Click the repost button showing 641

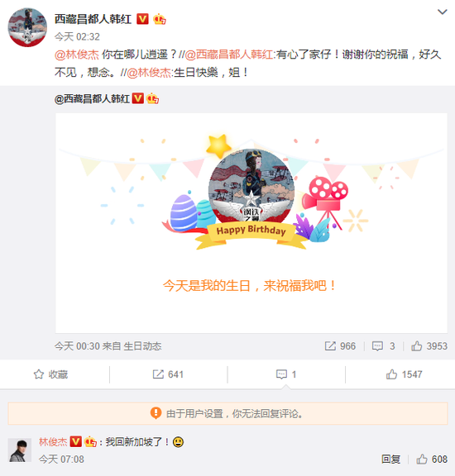click(x=168, y=374)
